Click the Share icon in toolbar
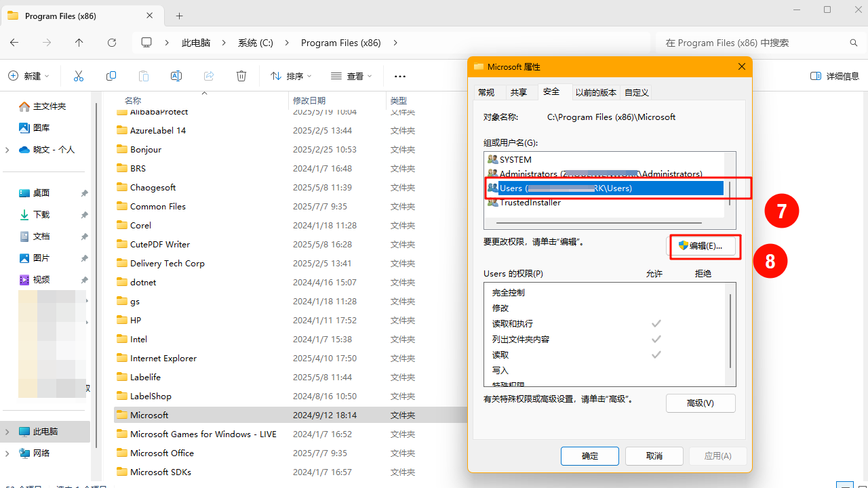The height and width of the screenshot is (488, 868). click(x=209, y=76)
